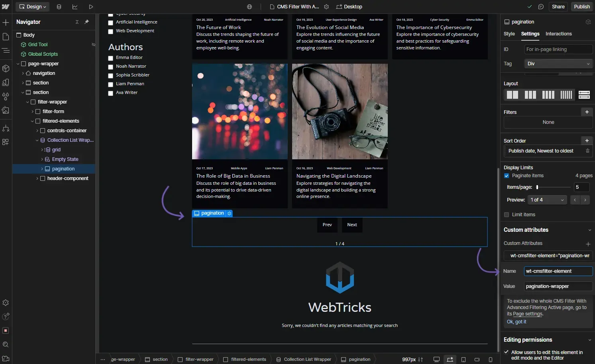Check the Liam Penman author filter

111,84
